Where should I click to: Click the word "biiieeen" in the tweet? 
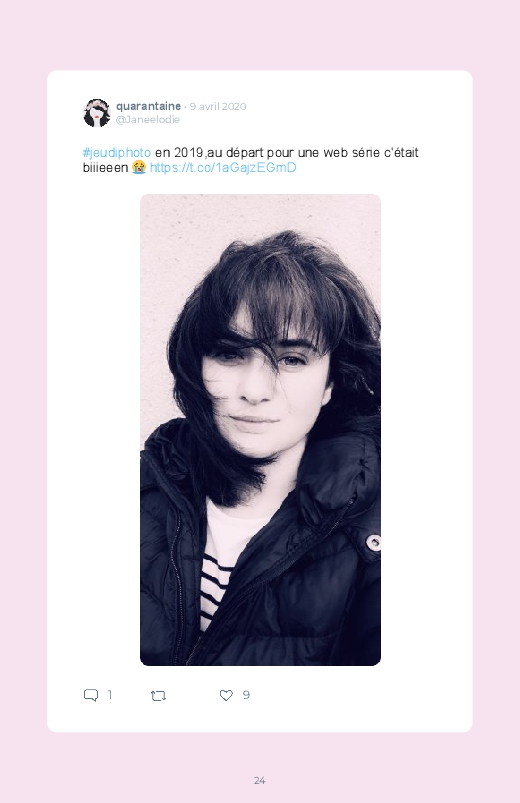click(x=106, y=167)
